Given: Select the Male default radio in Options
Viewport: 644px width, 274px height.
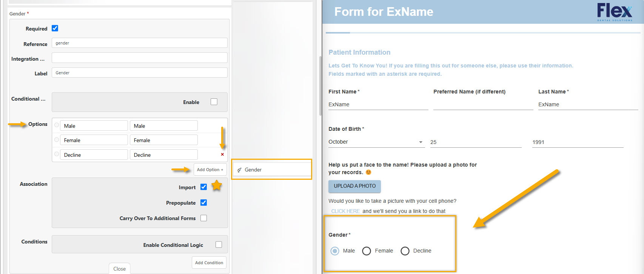Looking at the screenshot, I should click(x=57, y=125).
